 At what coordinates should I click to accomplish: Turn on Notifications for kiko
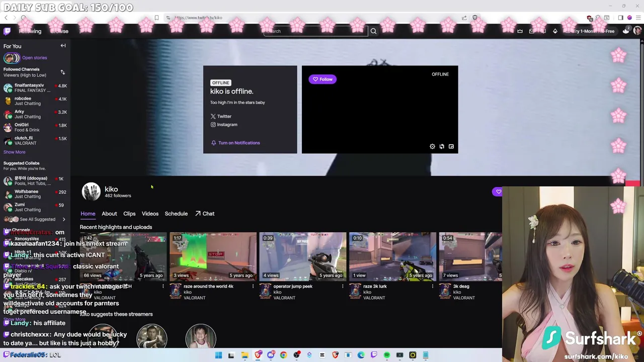point(235,143)
